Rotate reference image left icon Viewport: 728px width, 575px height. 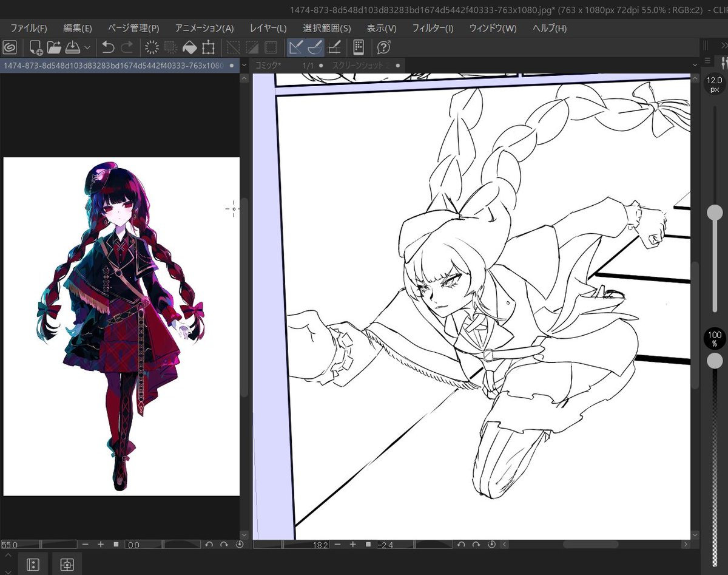pyautogui.click(x=209, y=545)
